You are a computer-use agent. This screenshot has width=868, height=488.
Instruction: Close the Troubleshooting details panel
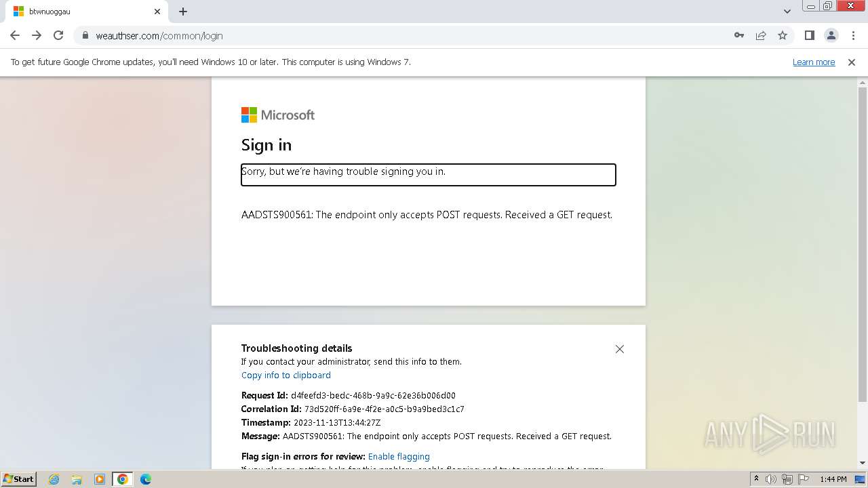tap(619, 349)
